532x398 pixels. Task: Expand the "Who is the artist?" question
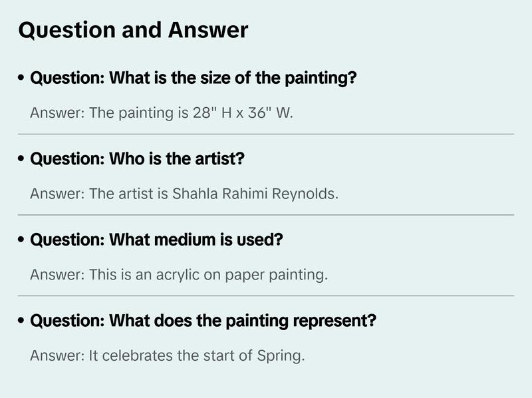pos(138,159)
